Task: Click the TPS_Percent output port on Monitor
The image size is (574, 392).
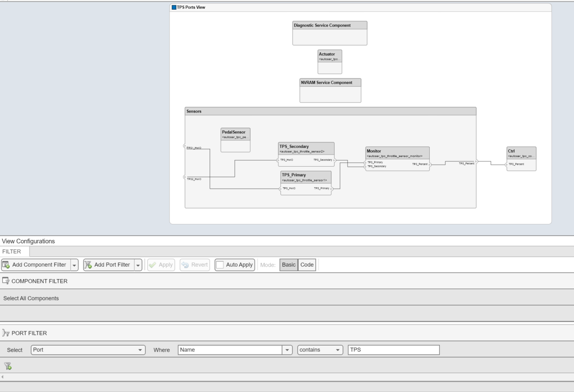Action: (429, 164)
